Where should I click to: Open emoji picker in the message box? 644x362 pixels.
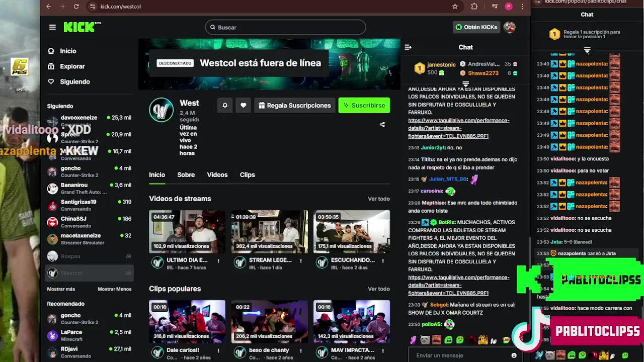514,355
